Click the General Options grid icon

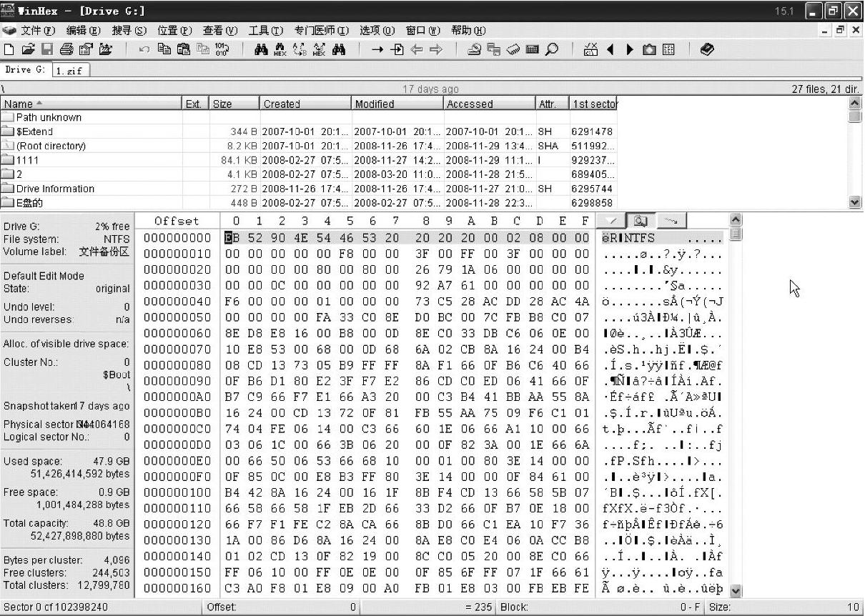tap(668, 50)
